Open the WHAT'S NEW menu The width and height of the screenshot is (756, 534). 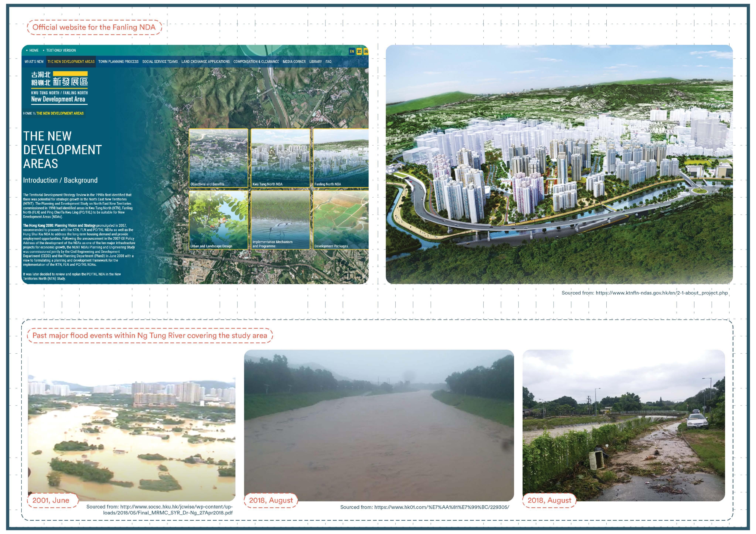pyautogui.click(x=34, y=61)
